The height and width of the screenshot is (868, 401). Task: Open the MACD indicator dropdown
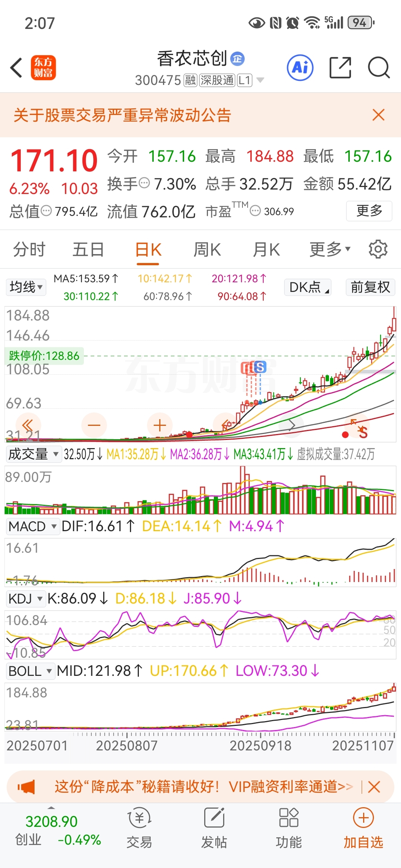[33, 526]
